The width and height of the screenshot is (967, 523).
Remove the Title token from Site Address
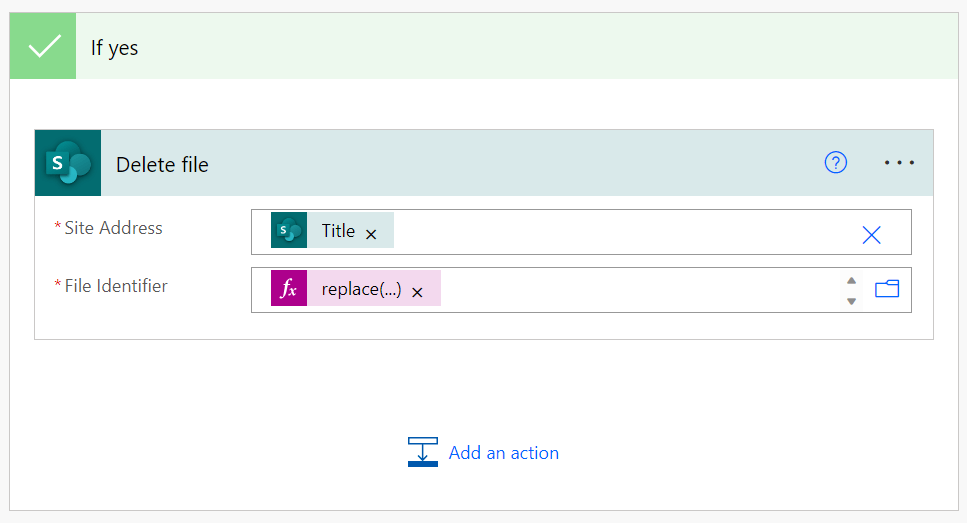pyautogui.click(x=371, y=233)
